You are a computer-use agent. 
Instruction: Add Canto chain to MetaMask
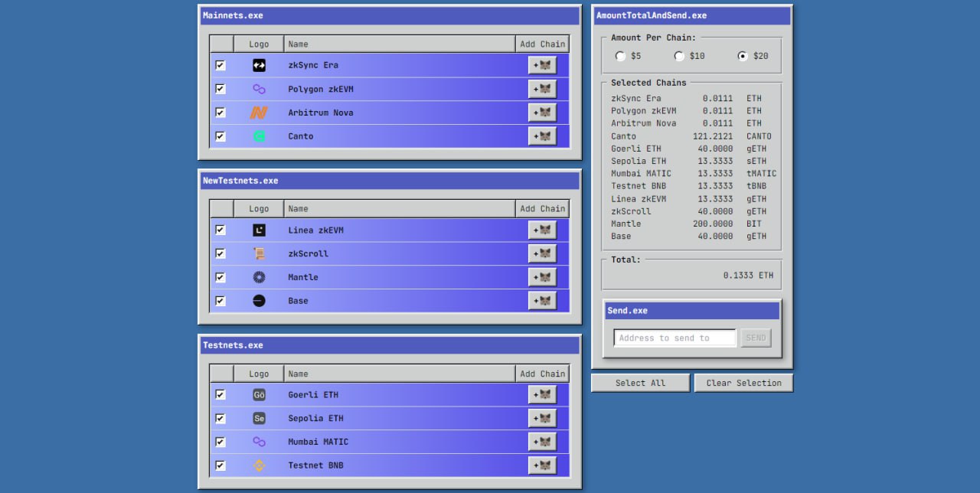[x=542, y=136]
